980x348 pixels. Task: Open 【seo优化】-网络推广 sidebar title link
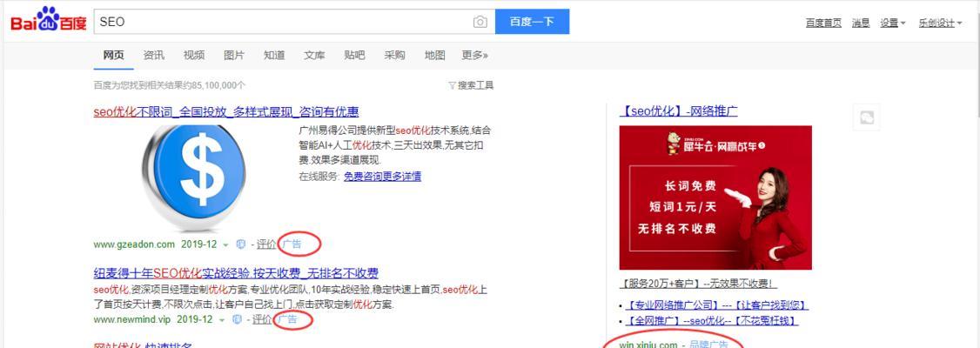pos(679,111)
